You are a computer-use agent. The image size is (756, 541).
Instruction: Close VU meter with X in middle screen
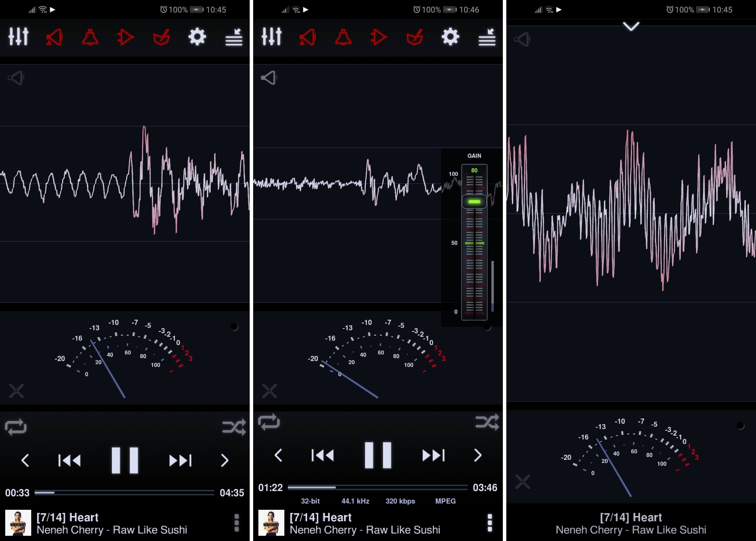tap(269, 391)
